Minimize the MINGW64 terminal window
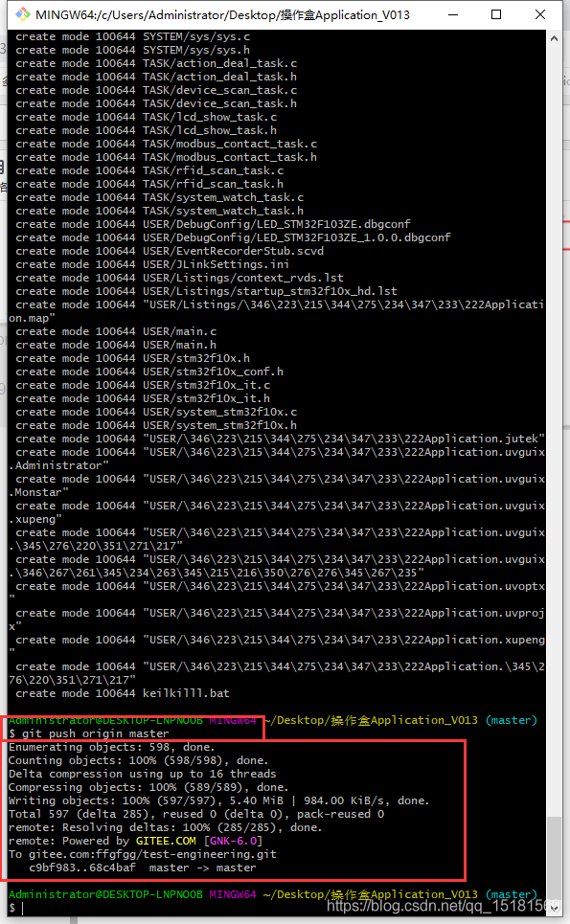 pos(453,14)
